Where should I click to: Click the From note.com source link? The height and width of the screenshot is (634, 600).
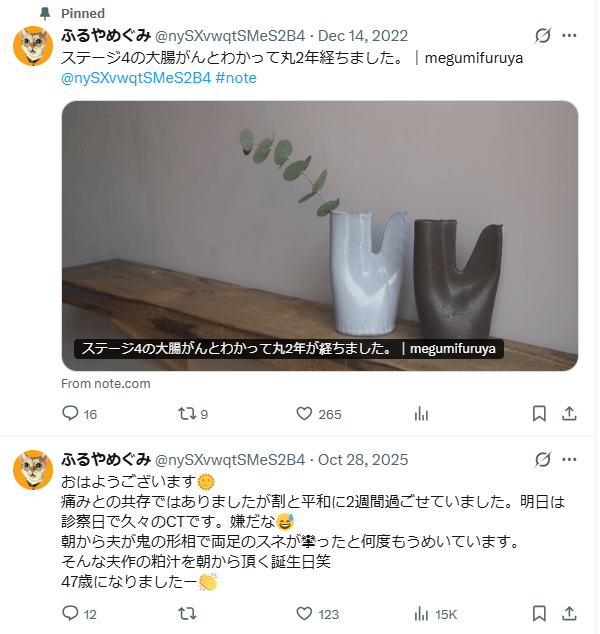tap(106, 383)
